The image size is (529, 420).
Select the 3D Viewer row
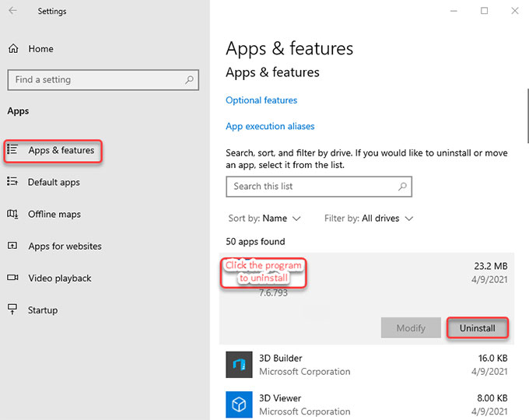coord(366,404)
